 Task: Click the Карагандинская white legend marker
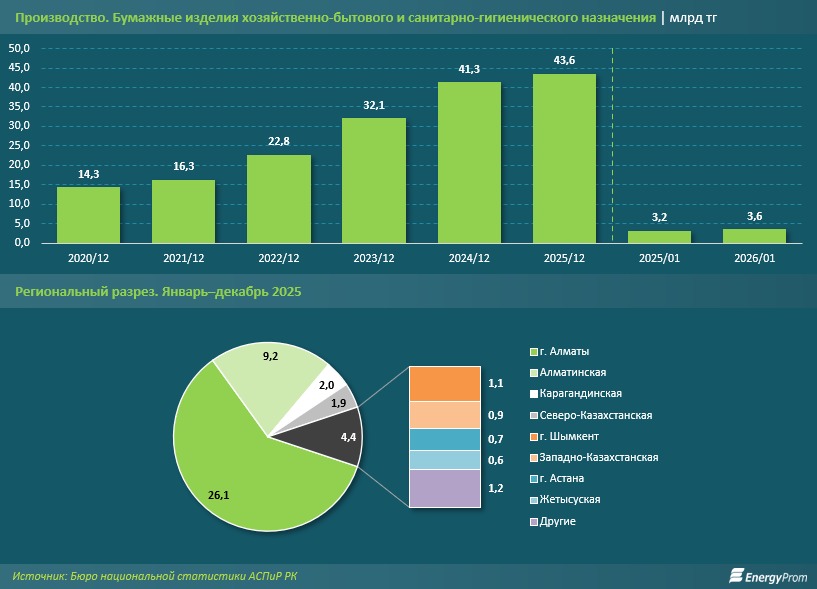click(x=533, y=394)
